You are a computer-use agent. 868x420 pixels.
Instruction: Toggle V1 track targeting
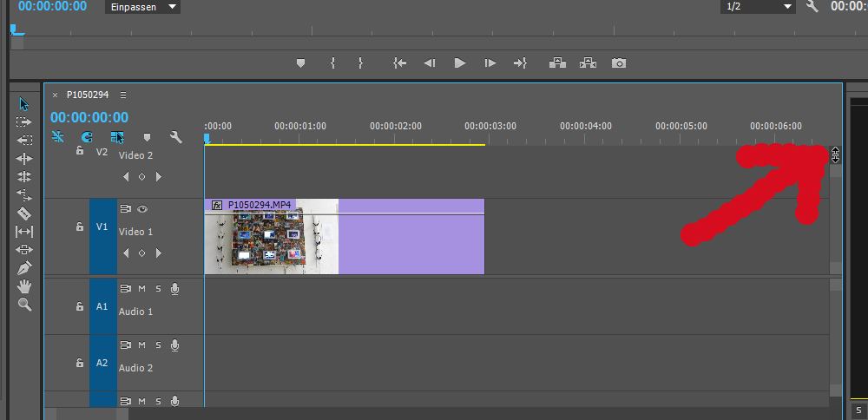click(x=103, y=237)
